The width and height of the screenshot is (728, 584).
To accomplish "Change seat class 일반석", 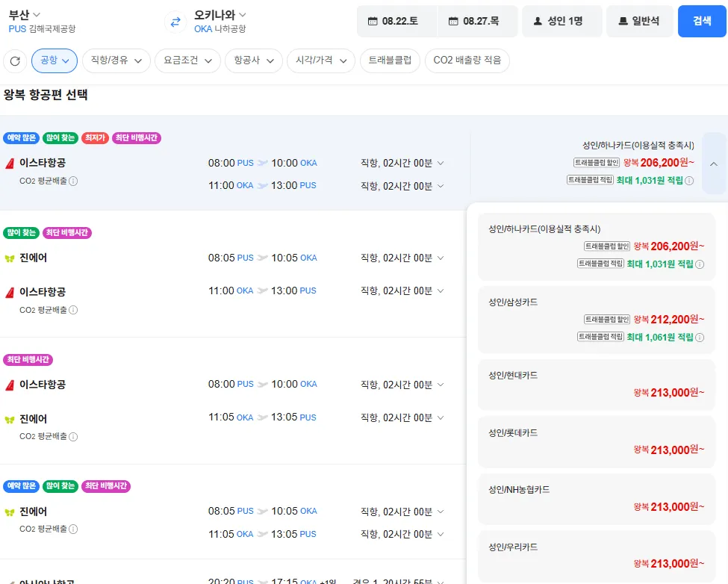I will coord(640,21).
